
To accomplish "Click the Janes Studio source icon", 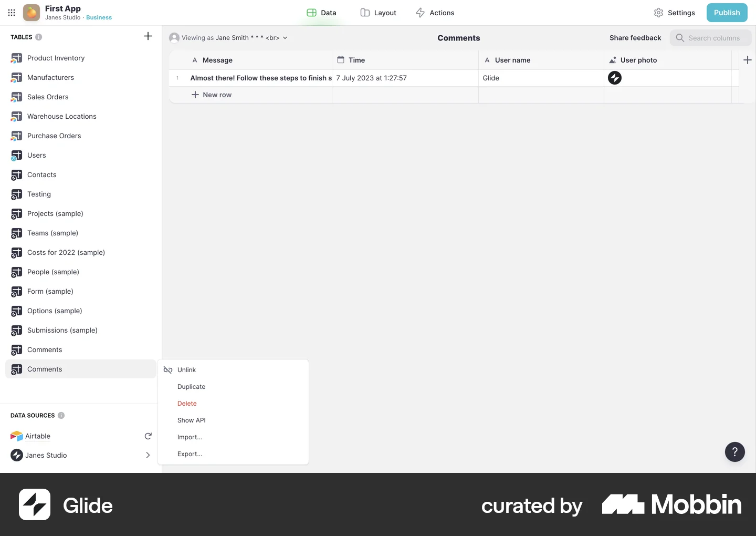I will 17,455.
